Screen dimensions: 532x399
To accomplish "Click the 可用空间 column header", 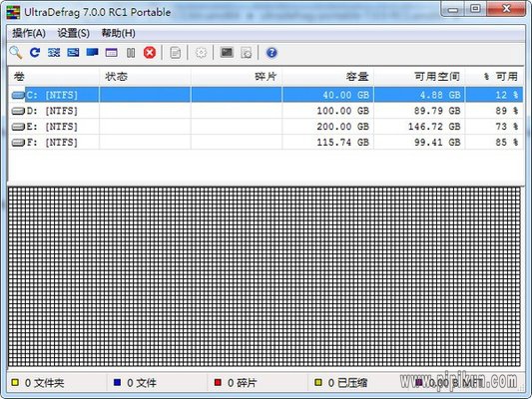I will (x=419, y=77).
